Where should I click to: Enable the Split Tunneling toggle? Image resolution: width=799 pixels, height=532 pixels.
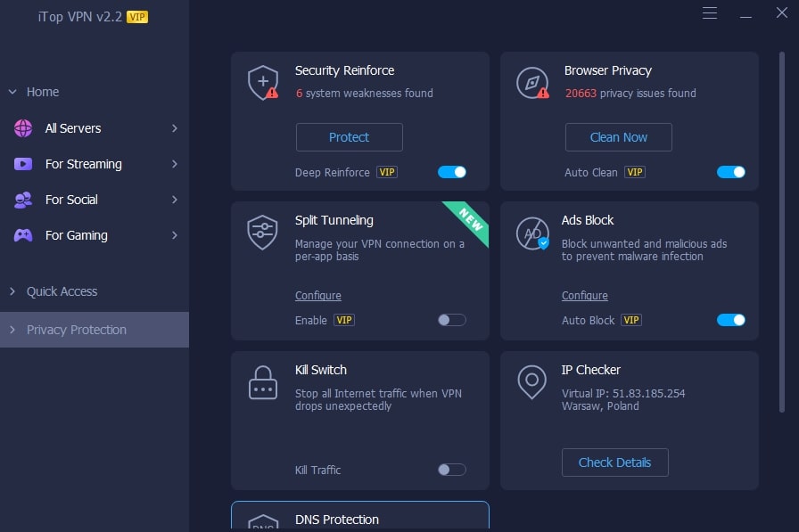[x=452, y=320]
